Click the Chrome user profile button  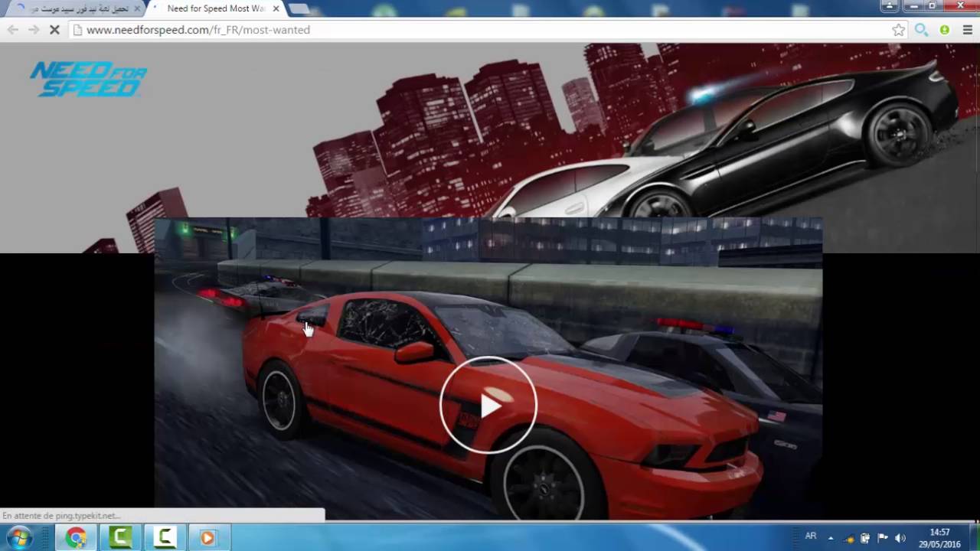pyautogui.click(x=890, y=6)
